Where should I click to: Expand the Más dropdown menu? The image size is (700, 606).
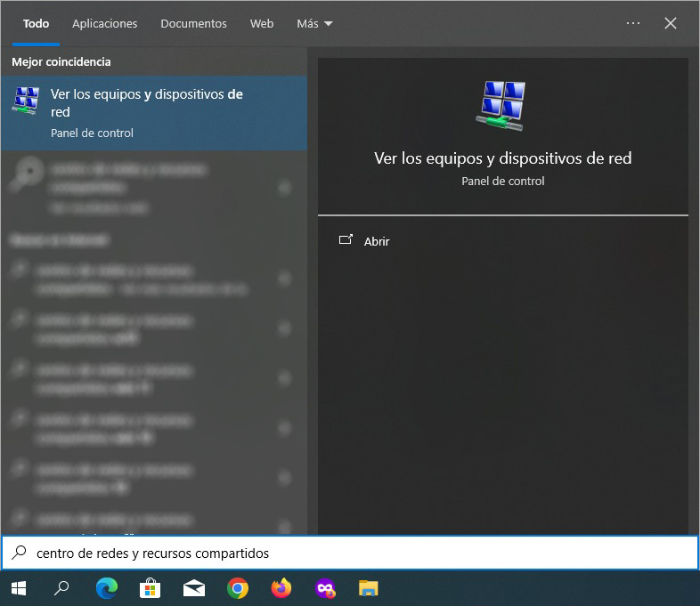314,24
